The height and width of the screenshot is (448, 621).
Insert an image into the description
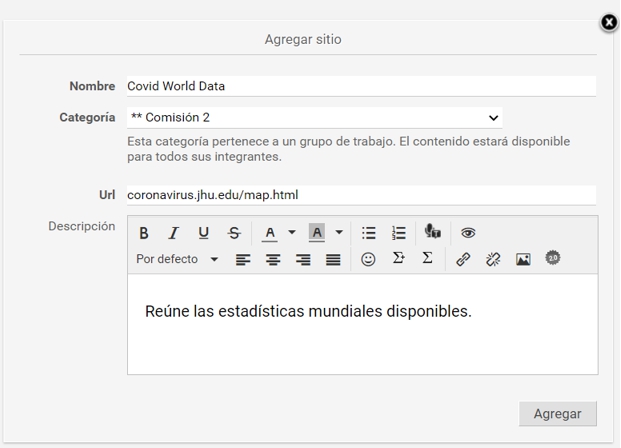523,259
